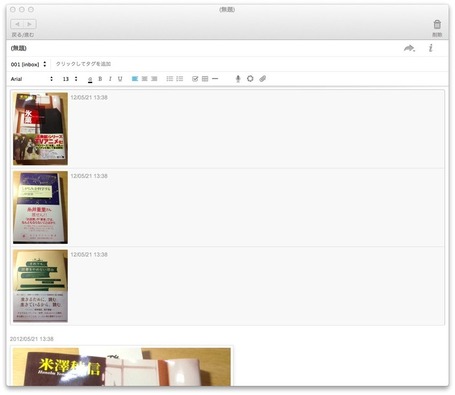Toggle underline formatting

click(120, 79)
